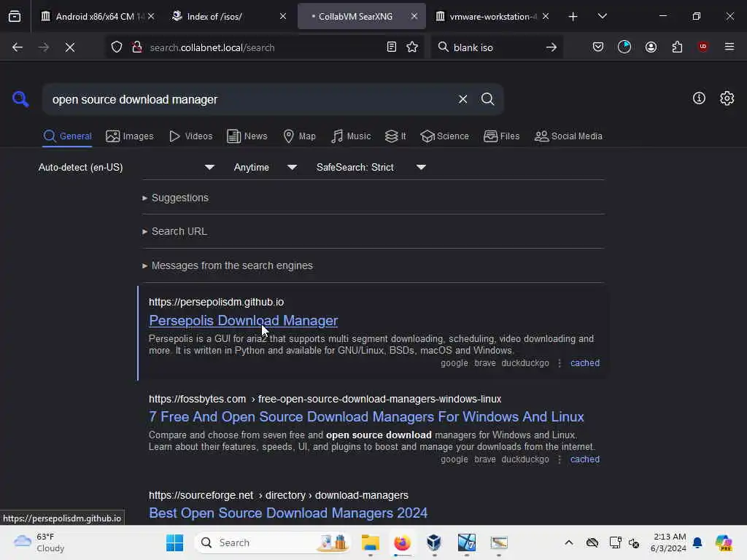Viewport: 747px width, 560px height.
Task: Expand Messages from the search engines
Action: pyautogui.click(x=228, y=265)
